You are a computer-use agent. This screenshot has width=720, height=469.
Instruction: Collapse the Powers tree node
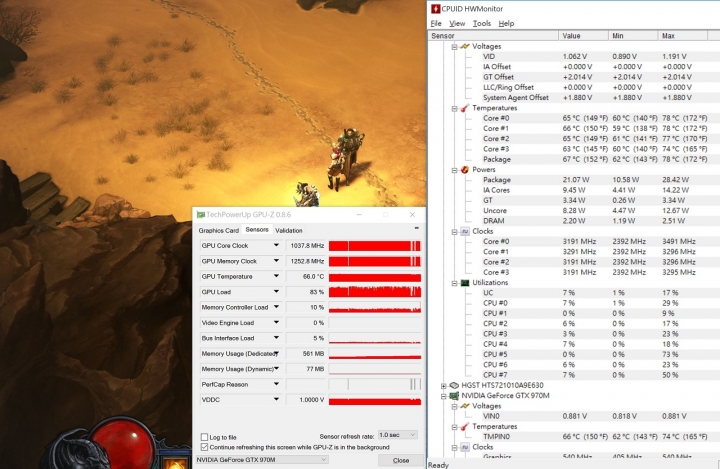[454, 170]
